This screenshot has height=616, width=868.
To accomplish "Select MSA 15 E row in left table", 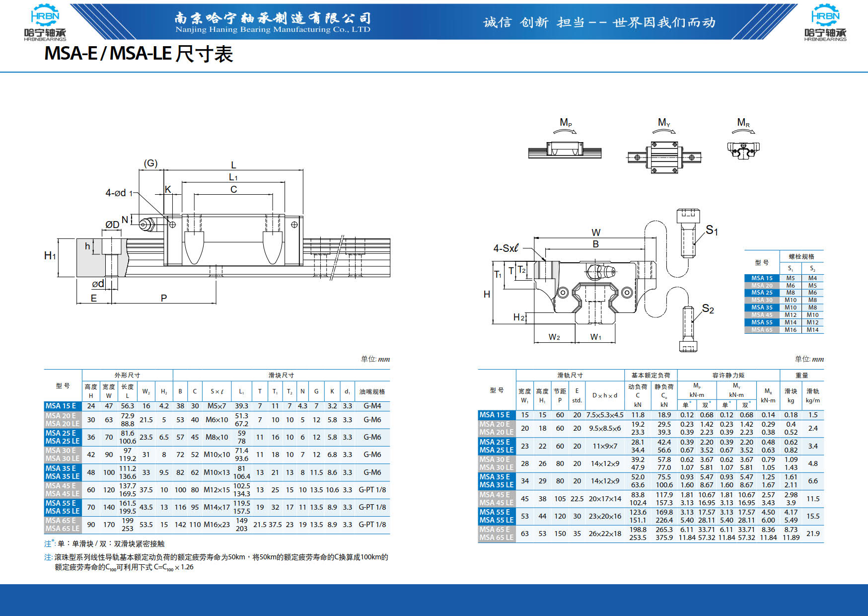I will pos(217,406).
